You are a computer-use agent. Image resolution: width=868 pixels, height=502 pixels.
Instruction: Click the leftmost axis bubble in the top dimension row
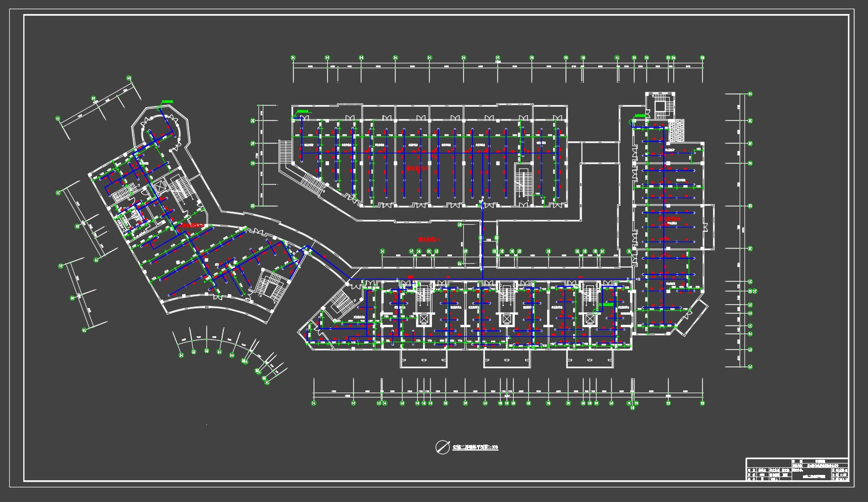(293, 58)
